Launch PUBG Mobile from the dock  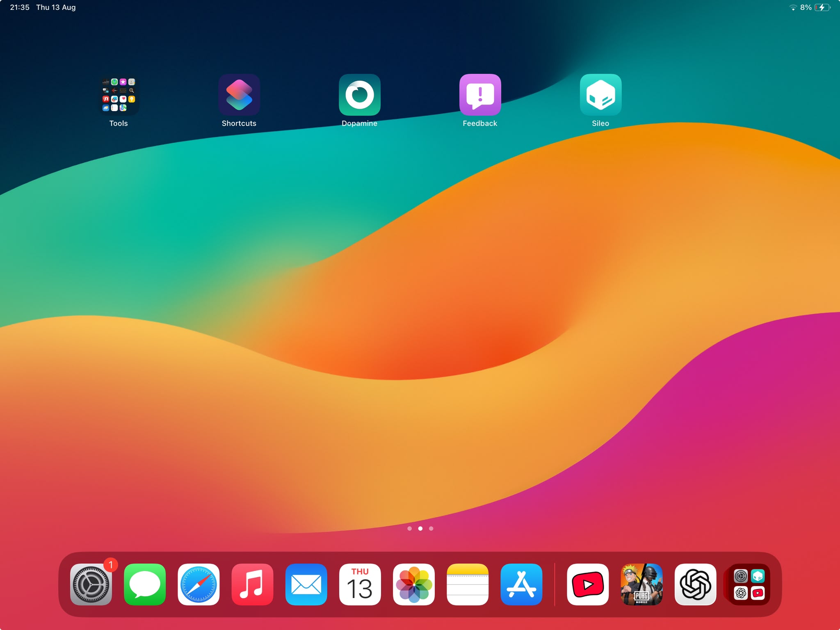641,584
